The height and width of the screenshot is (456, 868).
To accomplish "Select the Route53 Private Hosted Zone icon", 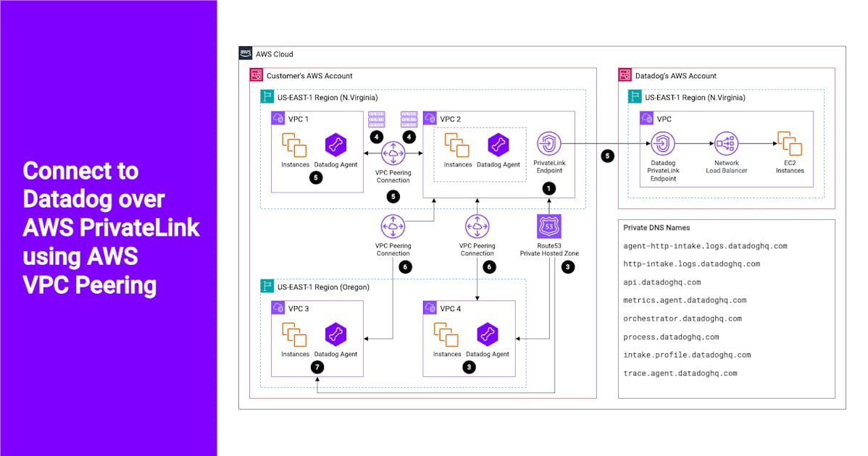I will tap(549, 228).
